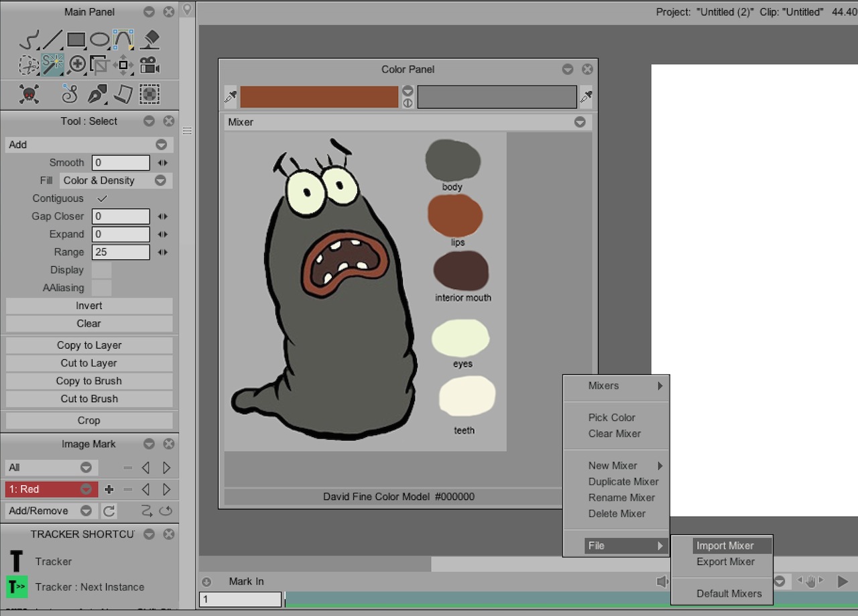Click the left eyedropper in Color Panel
858x616 pixels.
point(230,97)
